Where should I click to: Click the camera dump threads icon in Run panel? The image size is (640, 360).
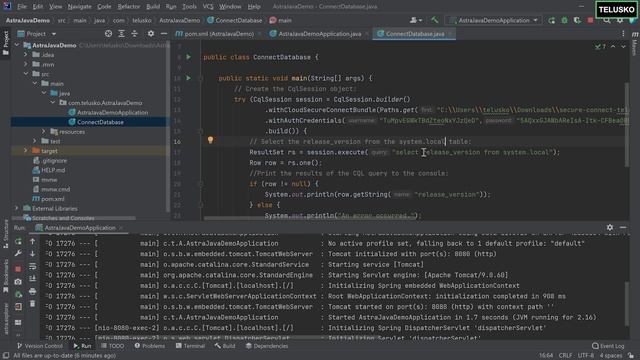click(18, 282)
